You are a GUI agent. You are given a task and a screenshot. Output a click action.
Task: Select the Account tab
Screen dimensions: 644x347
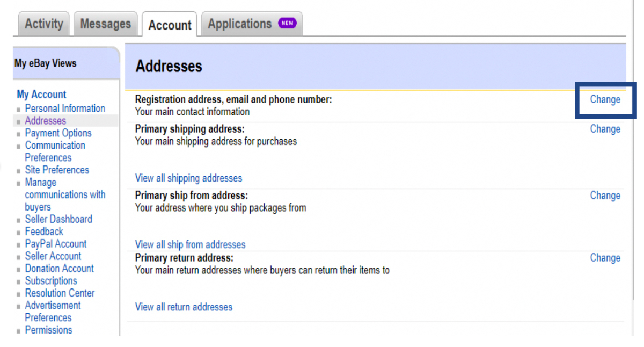click(x=170, y=25)
